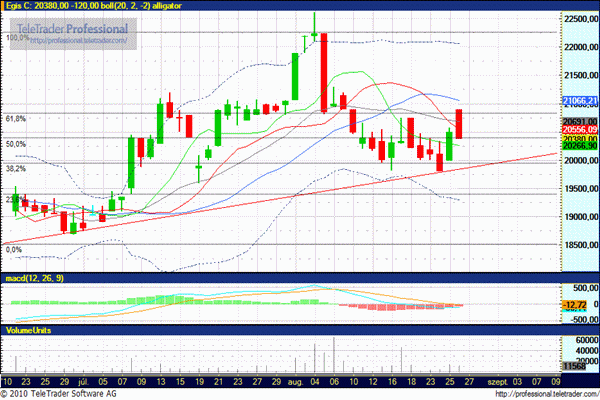Select the 50,0% Fibonacci level label
Viewport: 600px width, 400px height.
coord(14,144)
